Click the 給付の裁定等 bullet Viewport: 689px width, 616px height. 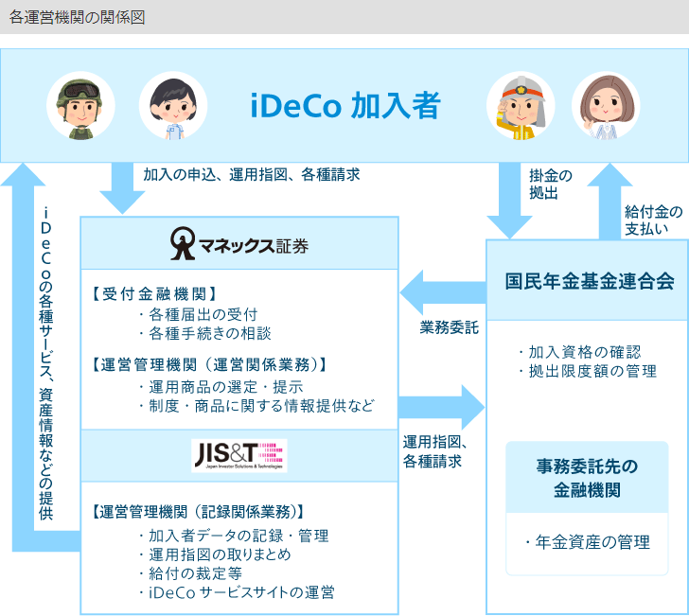tap(190, 573)
